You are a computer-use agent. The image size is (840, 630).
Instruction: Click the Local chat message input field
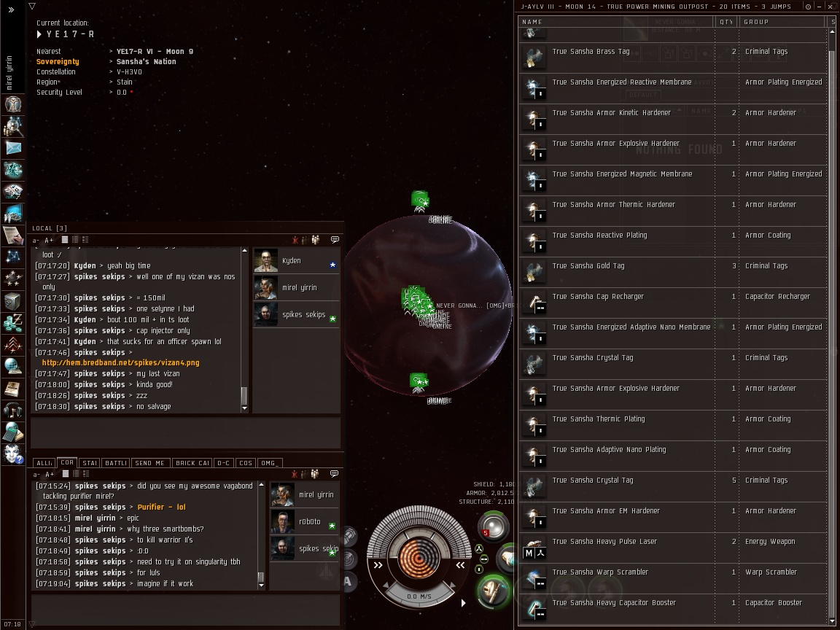pyautogui.click(x=185, y=432)
